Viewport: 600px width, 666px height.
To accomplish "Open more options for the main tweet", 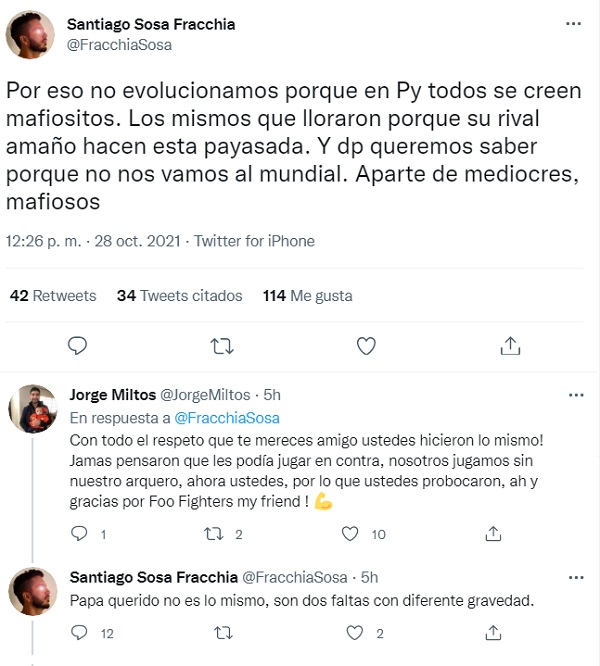I will 572,24.
